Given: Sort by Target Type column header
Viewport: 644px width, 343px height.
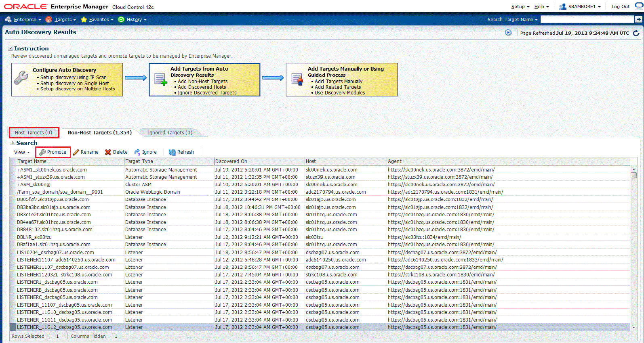Looking at the screenshot, I should [x=169, y=161].
